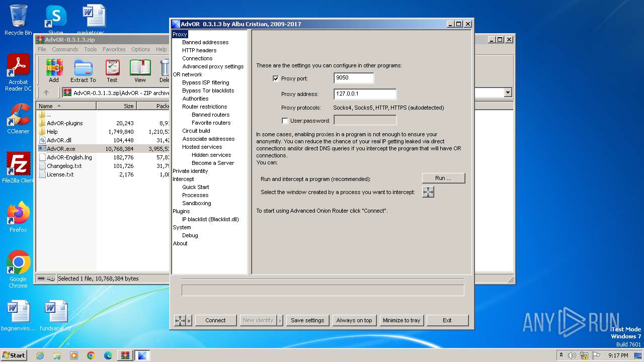Open the fundsanal.rtf document icon

56,316
